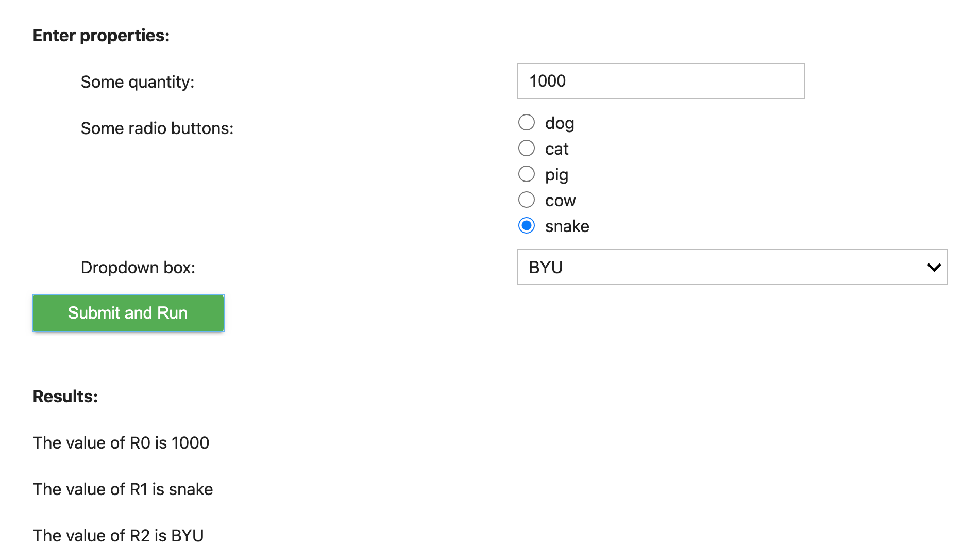Select the dog radio button circle
The width and height of the screenshot is (980, 560).
point(526,122)
